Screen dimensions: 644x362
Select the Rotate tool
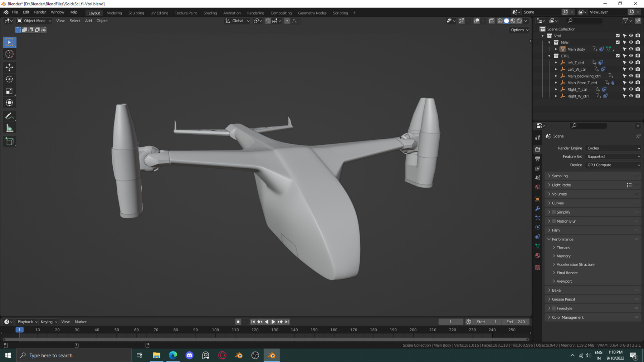pos(9,79)
